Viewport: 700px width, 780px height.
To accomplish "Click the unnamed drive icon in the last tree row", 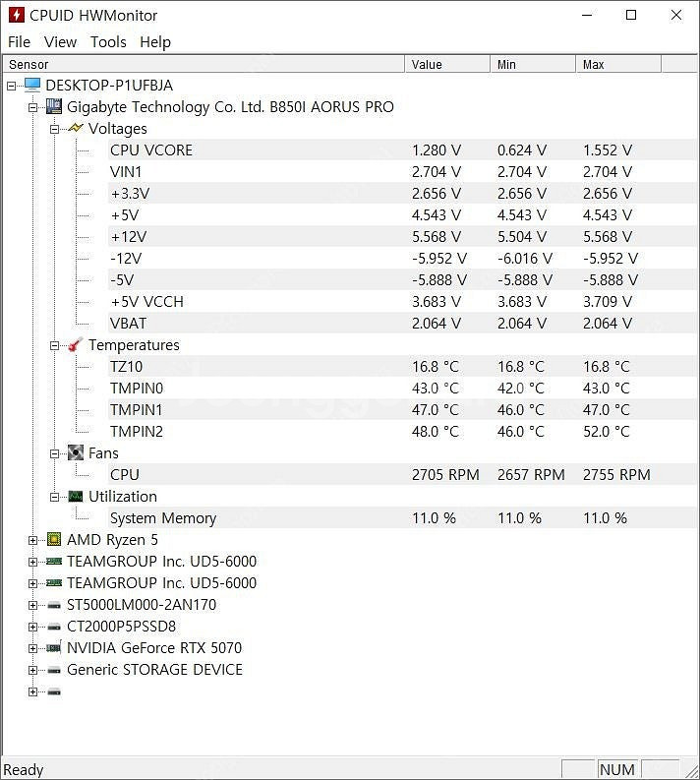I will pyautogui.click(x=54, y=691).
